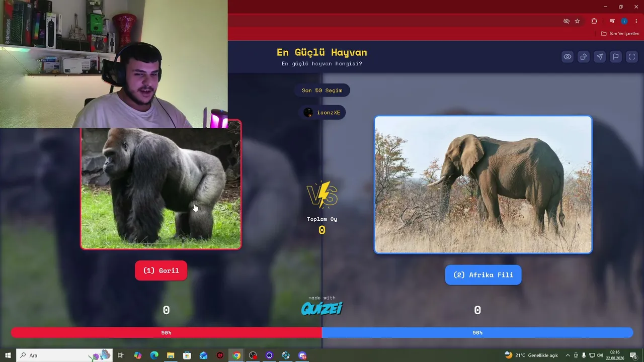Viewport: 644px width, 362px height.
Task: Click the dice shuffle icon in quiz header
Action: [584, 57]
